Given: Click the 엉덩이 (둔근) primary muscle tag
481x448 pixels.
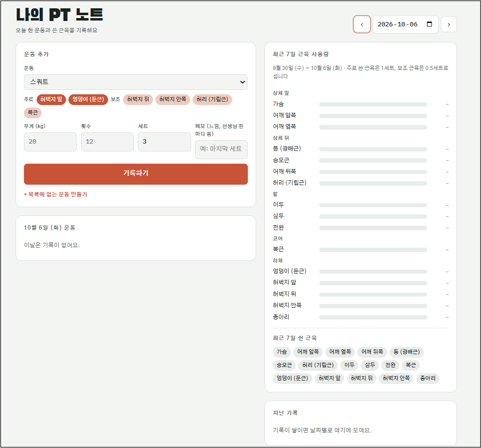Looking at the screenshot, I should pyautogui.click(x=88, y=99).
